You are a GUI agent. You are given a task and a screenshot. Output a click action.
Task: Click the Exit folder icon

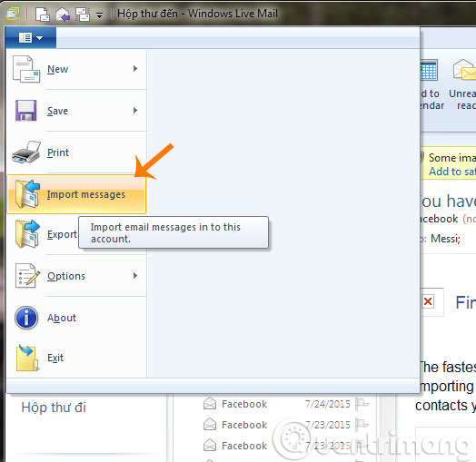pyautogui.click(x=26, y=358)
